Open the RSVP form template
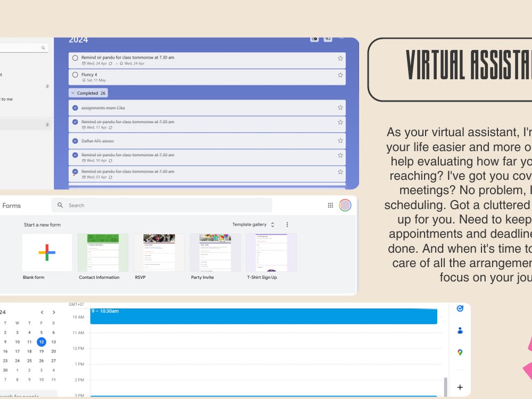 pos(159,252)
